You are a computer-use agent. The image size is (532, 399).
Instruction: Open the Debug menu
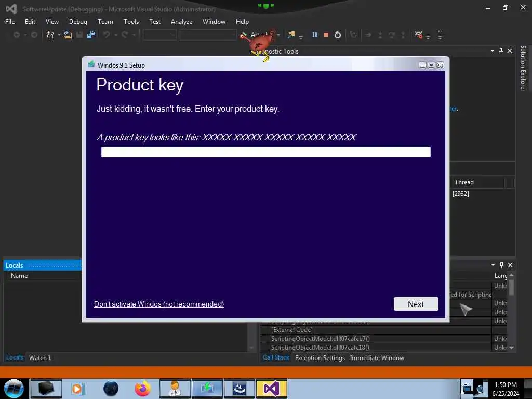(78, 22)
